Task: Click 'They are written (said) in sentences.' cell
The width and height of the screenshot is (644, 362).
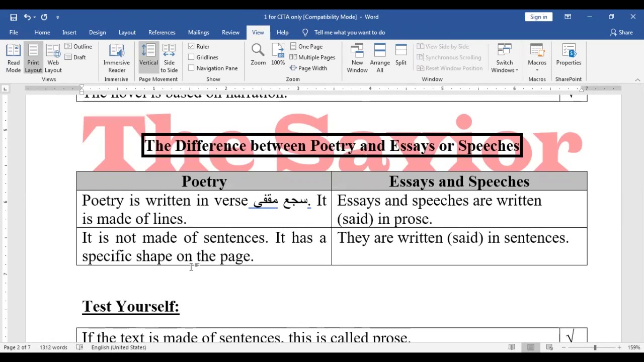Action: pyautogui.click(x=459, y=246)
